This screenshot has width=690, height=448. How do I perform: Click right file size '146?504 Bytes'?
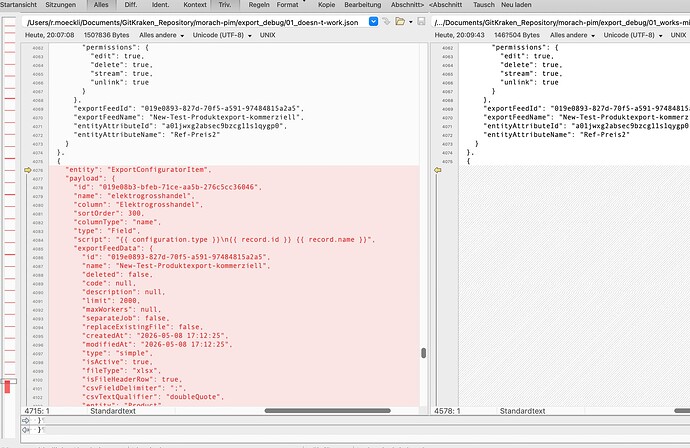click(x=517, y=35)
